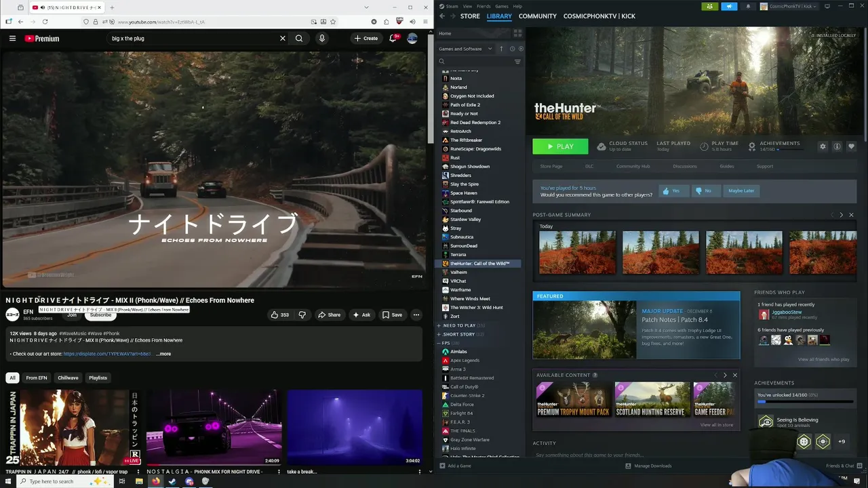This screenshot has width=868, height=488.
Task: Open theHunter game settings gear
Action: [823, 146]
